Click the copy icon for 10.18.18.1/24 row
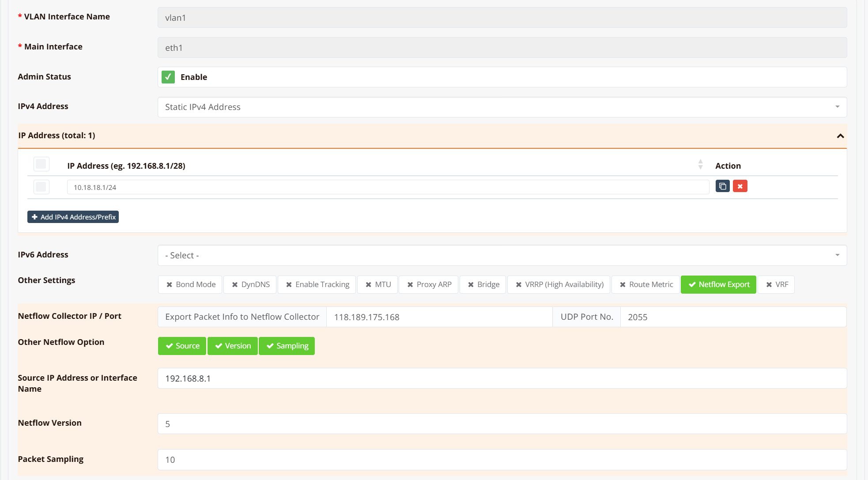This screenshot has height=480, width=868. 722,186
